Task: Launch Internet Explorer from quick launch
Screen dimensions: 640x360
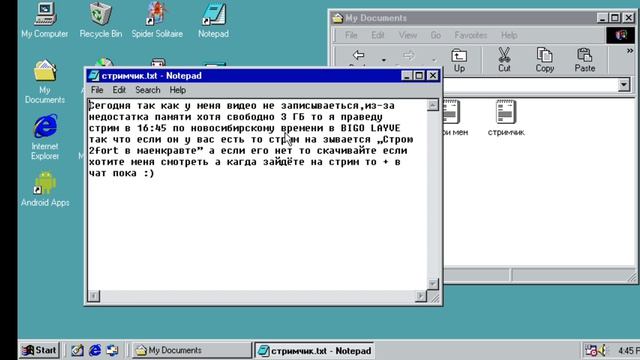Action: (95, 350)
